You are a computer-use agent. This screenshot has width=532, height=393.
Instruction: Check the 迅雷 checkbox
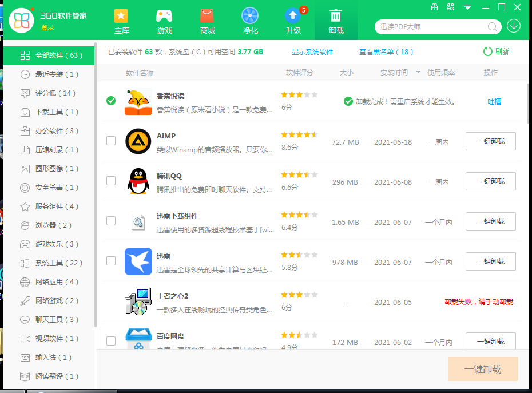pyautogui.click(x=111, y=261)
